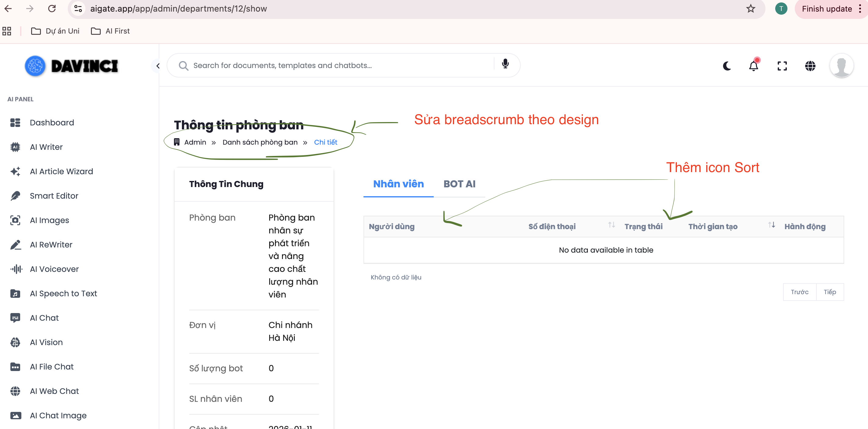
Task: Open language selector with the globe icon
Action: tap(810, 66)
